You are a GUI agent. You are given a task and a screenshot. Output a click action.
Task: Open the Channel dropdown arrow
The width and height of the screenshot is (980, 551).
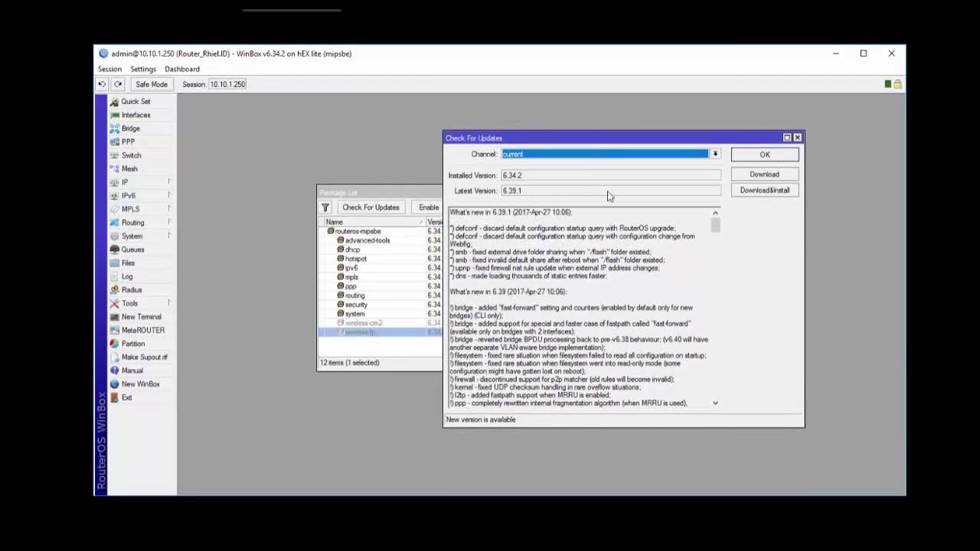pyautogui.click(x=715, y=154)
